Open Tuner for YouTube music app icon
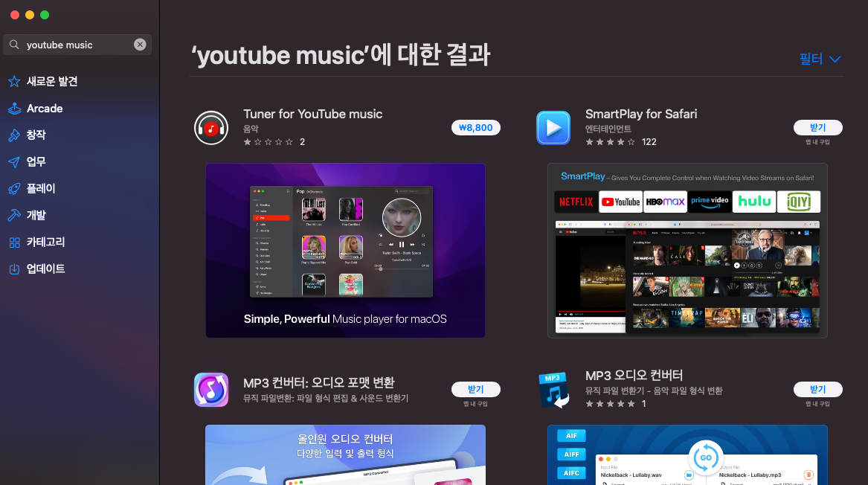Image resolution: width=868 pixels, height=485 pixels. click(211, 128)
